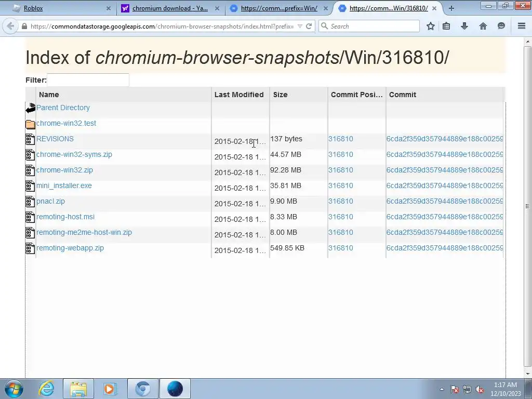Open commit position 316810 in REVISIONS row
Viewport: 532px width, 399px height.
click(x=341, y=139)
